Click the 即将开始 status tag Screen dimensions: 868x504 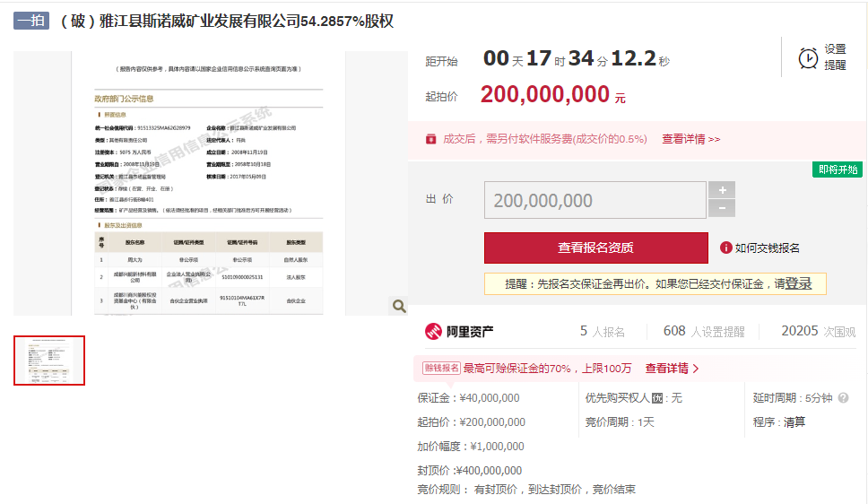coord(838,169)
